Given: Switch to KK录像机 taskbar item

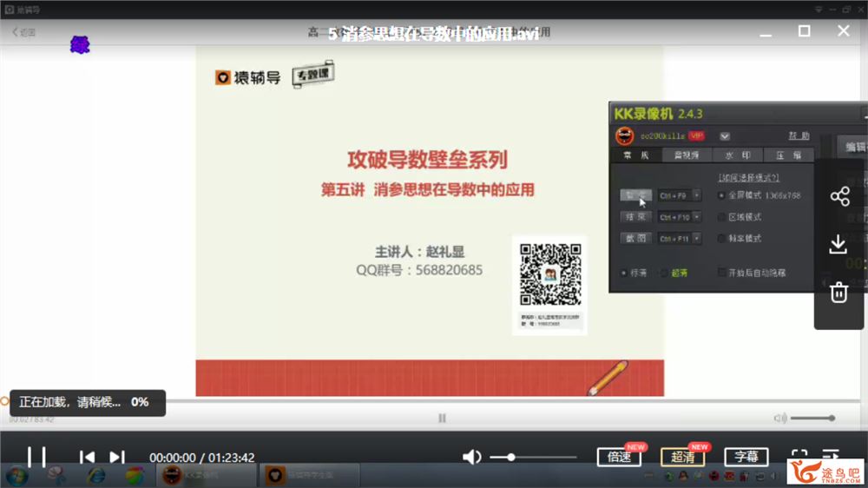Looking at the screenshot, I should [207, 475].
